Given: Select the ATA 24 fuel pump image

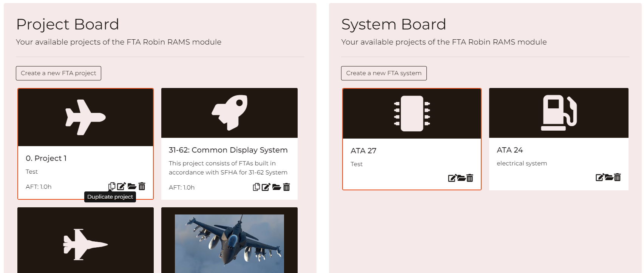Looking at the screenshot, I should [559, 113].
